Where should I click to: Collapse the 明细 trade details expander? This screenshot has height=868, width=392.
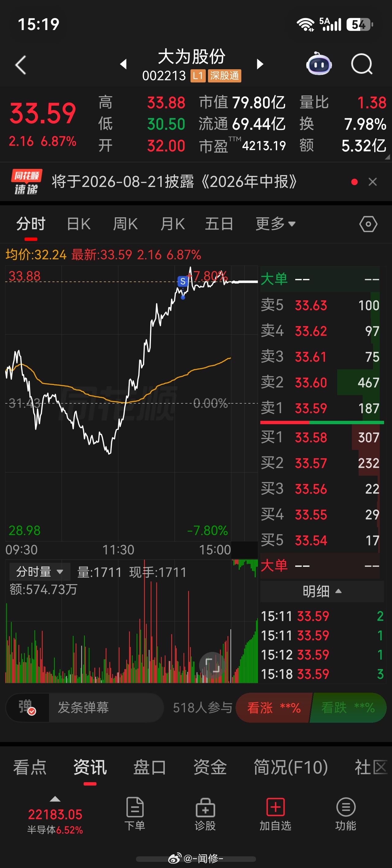322,591
